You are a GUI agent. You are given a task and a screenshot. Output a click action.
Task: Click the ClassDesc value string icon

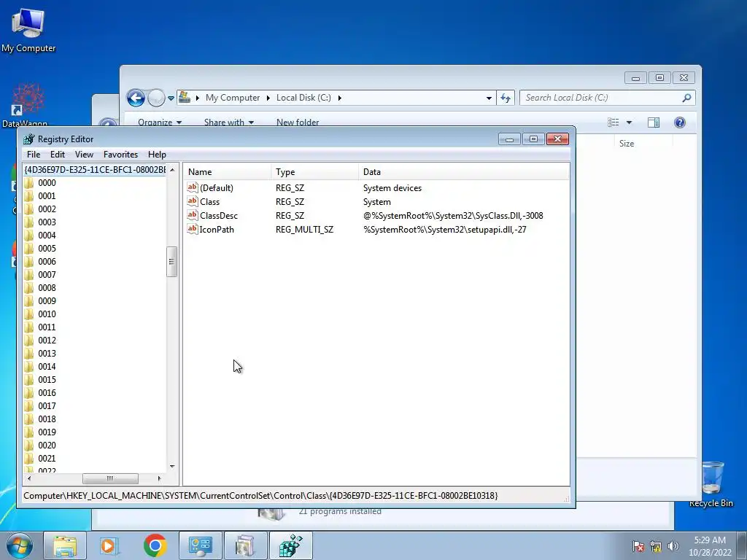pos(192,215)
